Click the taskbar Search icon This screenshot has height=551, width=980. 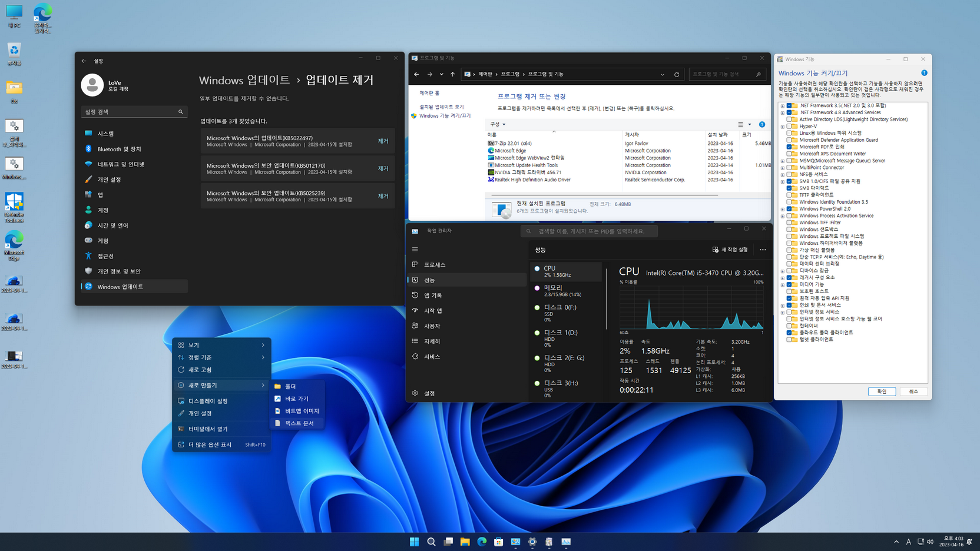pyautogui.click(x=432, y=542)
